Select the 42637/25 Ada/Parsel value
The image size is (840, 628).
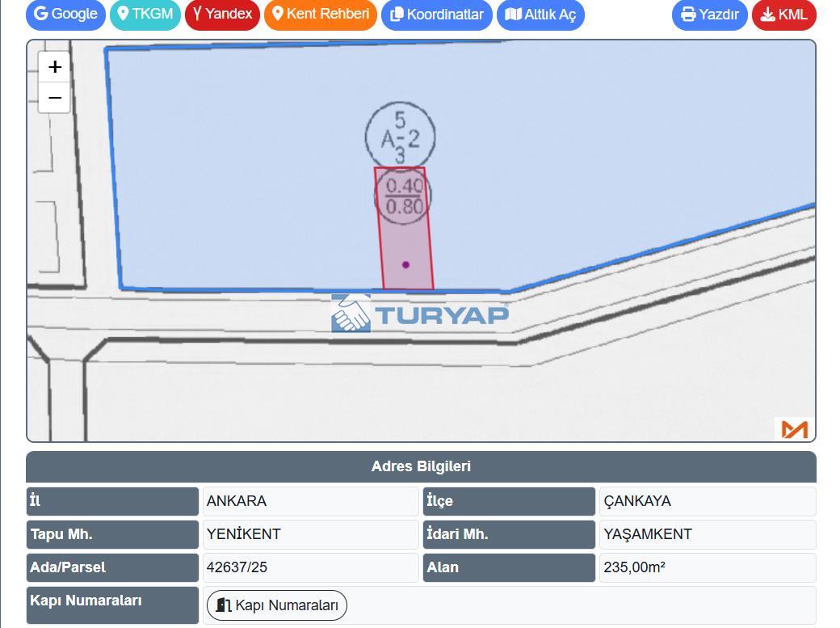click(x=237, y=567)
